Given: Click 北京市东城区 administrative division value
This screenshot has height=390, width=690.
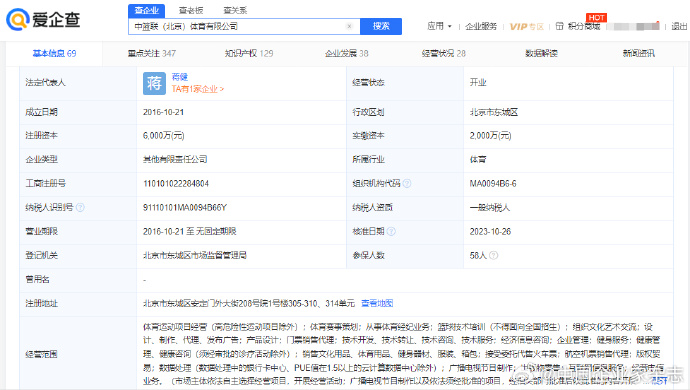Looking at the screenshot, I should point(494,112).
